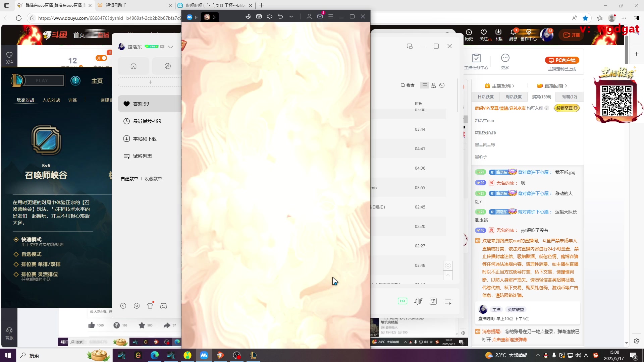Open 下载 download icon on Douyu header
The image size is (644, 362).
pos(498,35)
